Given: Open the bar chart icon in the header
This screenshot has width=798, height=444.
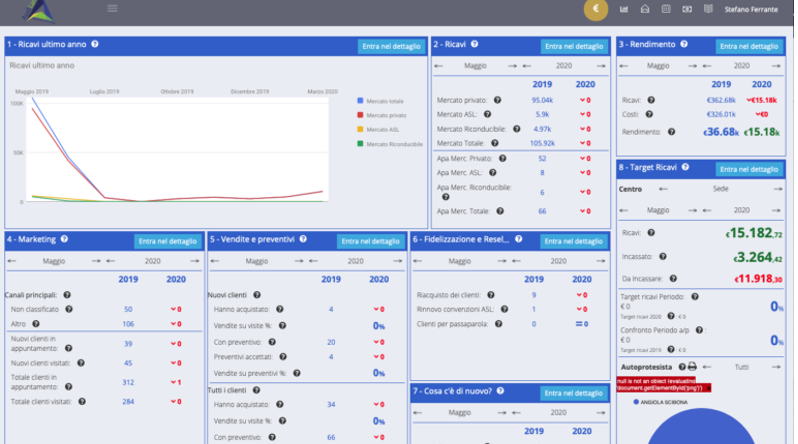Looking at the screenshot, I should click(x=624, y=9).
